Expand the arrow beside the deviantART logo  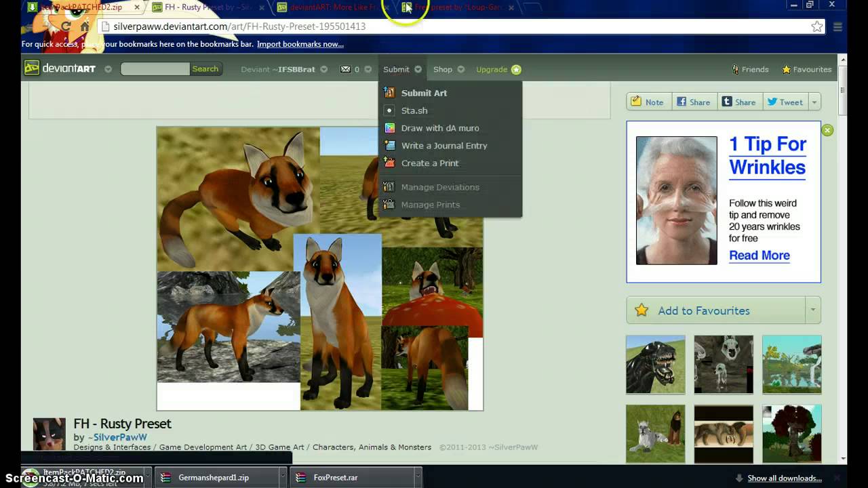tap(108, 69)
